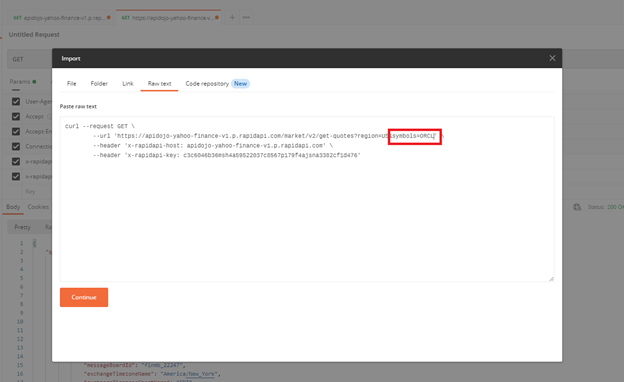Toggle the Connection header checkbox
This screenshot has height=382, width=624.
click(16, 146)
